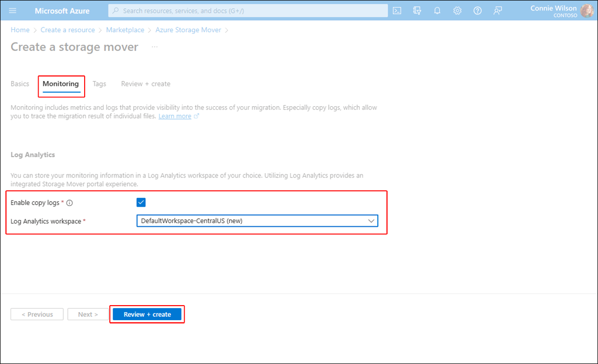Click the Create a storage mover title

click(74, 47)
